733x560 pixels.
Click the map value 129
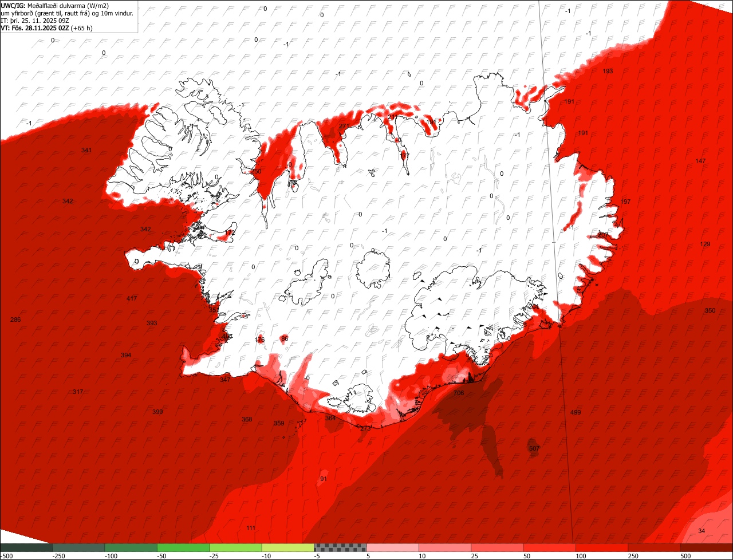[x=705, y=244]
